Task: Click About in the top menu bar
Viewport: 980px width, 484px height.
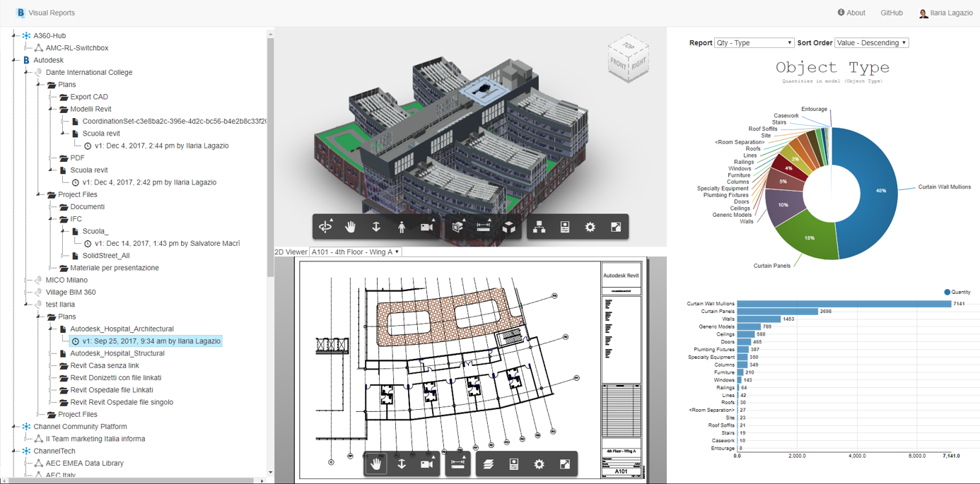Action: click(x=851, y=12)
